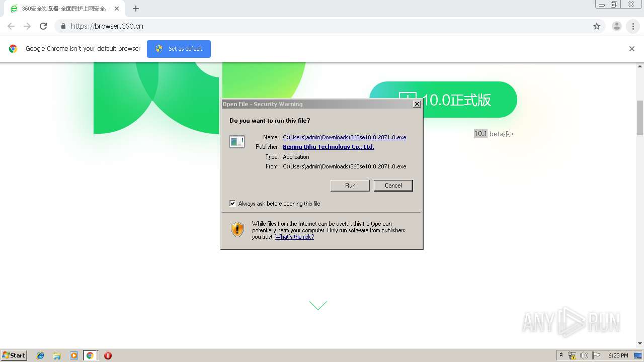View publisher Beijing Qihu Technology certificate
This screenshot has height=362, width=644.
(x=329, y=147)
